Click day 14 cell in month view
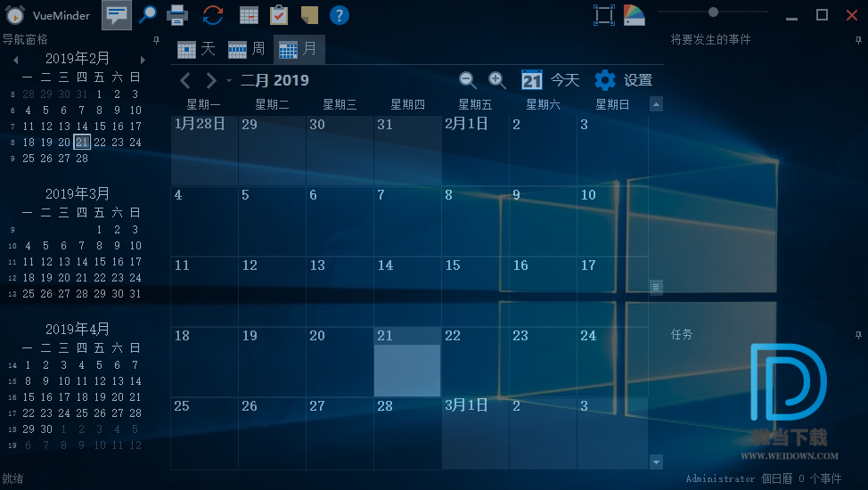Image resolution: width=868 pixels, height=490 pixels. tap(407, 291)
